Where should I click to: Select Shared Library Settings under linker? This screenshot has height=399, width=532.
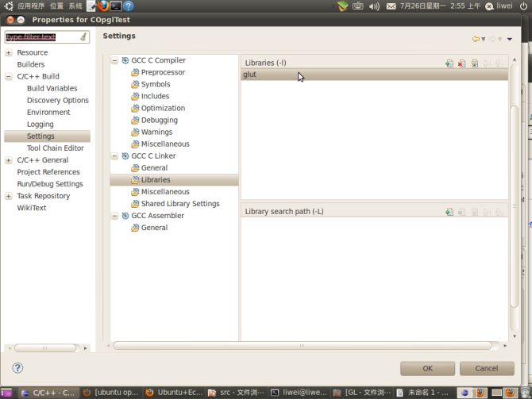point(179,204)
